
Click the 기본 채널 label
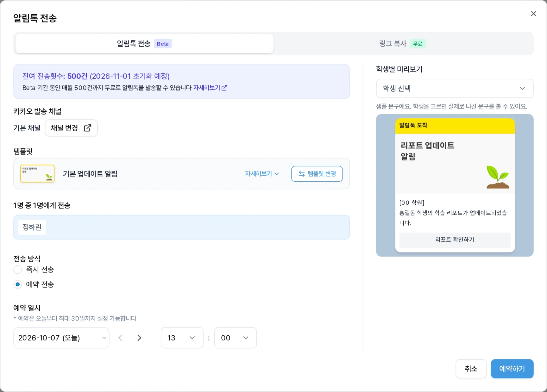click(27, 128)
